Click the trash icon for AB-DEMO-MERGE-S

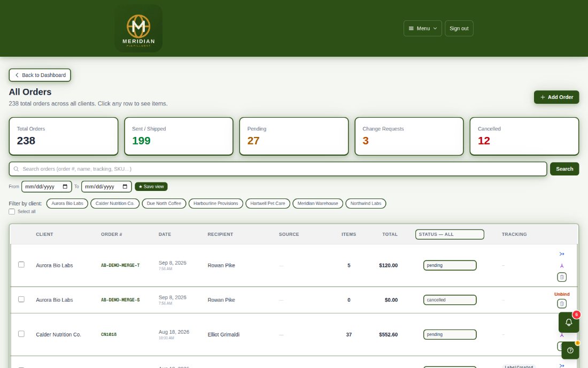pos(562,303)
